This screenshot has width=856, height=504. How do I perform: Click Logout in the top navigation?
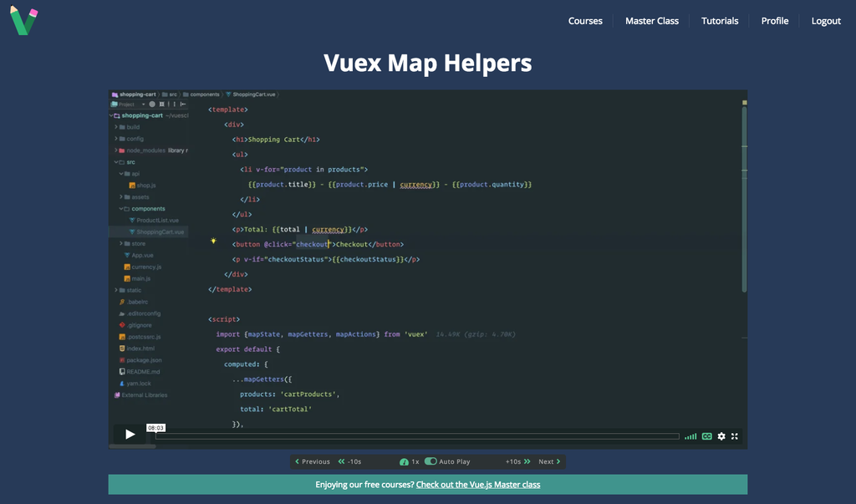coord(825,21)
